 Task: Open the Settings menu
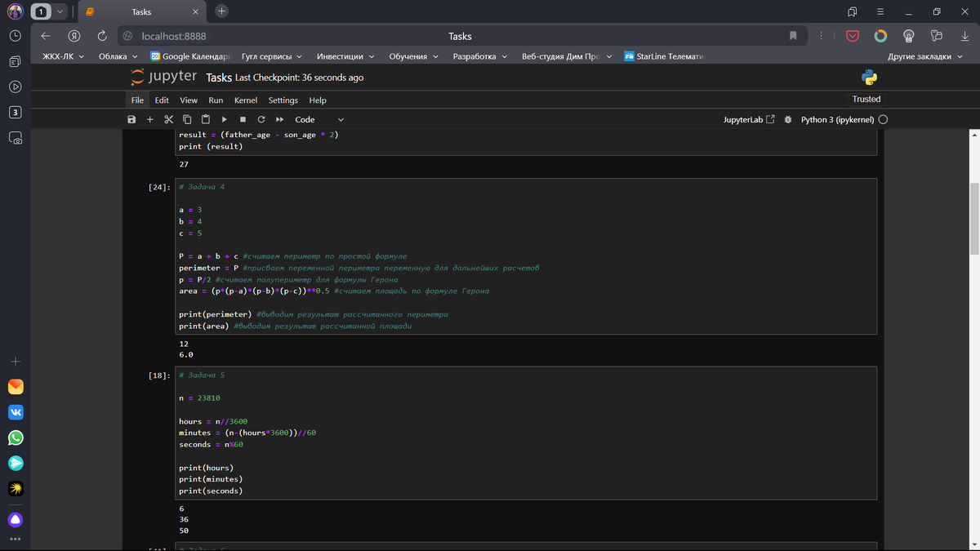(283, 100)
